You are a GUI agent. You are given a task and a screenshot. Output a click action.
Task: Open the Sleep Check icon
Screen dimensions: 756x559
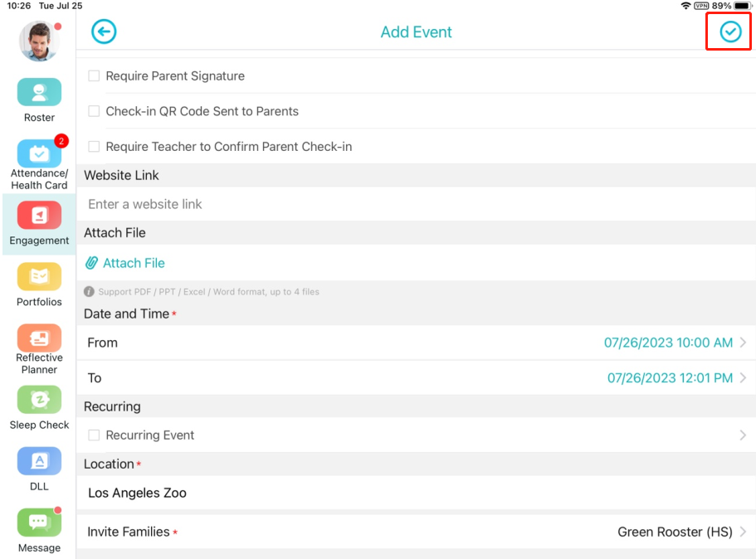39,400
